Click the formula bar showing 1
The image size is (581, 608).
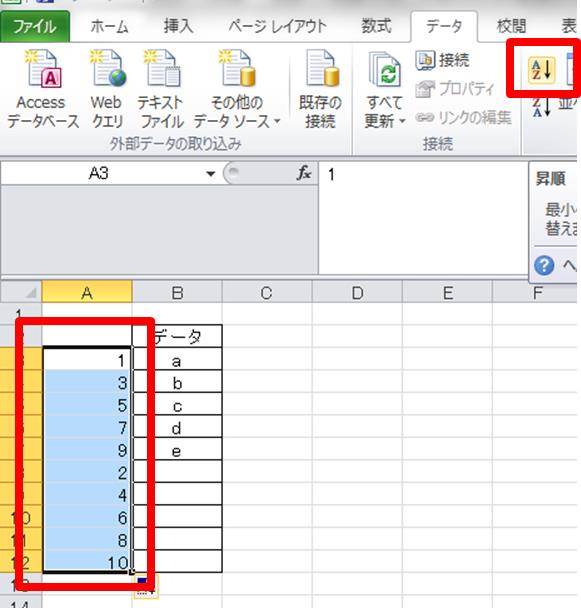coord(423,217)
